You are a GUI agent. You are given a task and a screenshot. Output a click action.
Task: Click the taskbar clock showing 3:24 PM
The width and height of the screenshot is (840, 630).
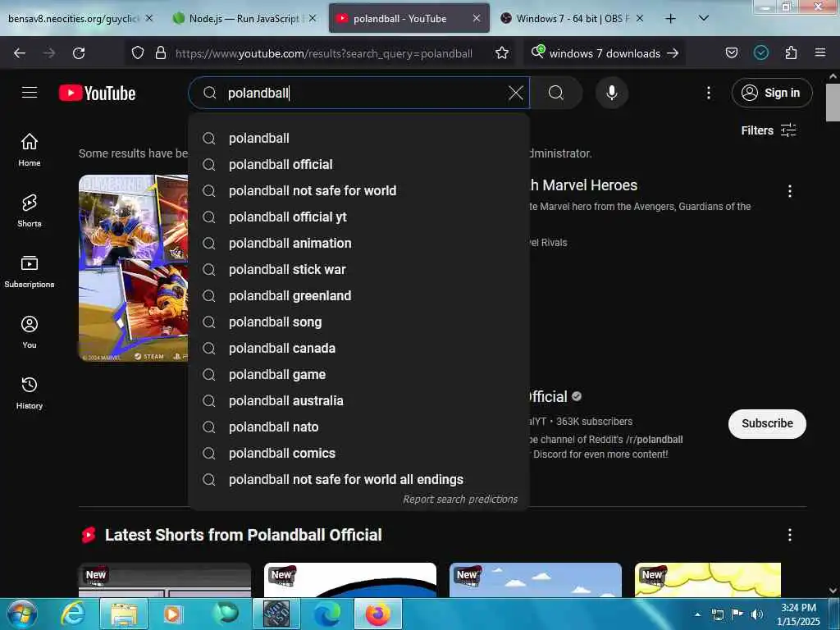click(797, 614)
